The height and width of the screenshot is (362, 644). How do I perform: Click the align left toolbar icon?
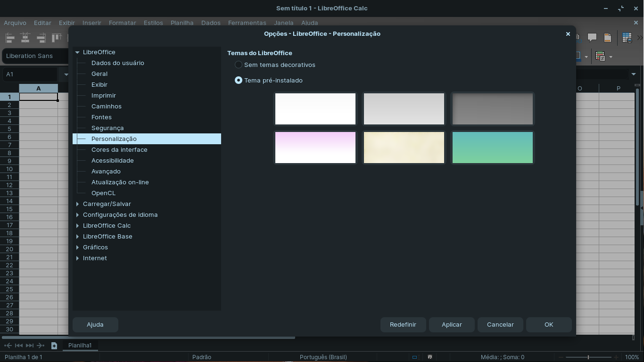tap(9, 38)
